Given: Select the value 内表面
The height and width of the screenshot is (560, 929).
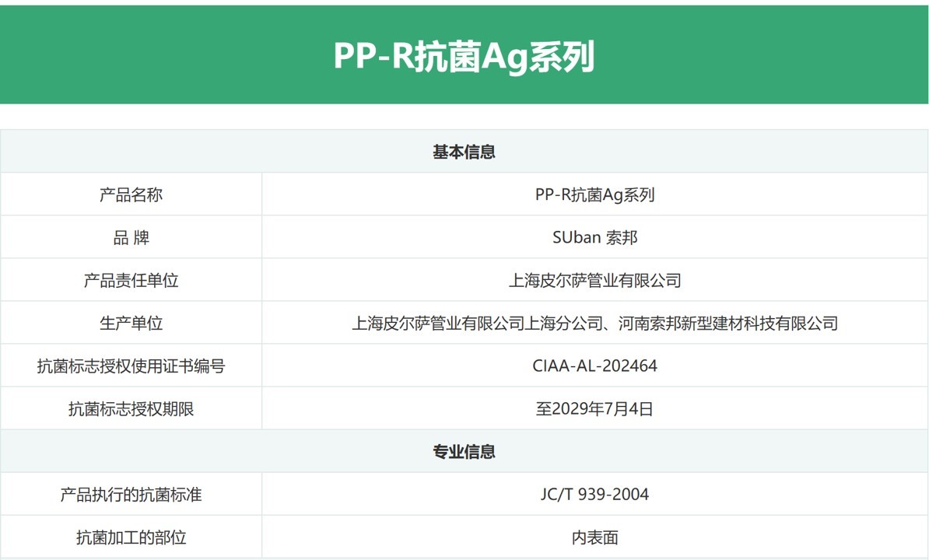Looking at the screenshot, I should (595, 537).
